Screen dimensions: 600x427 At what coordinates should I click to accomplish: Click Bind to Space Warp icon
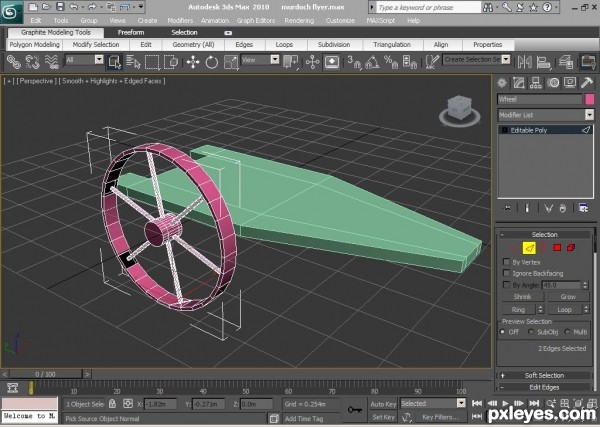(x=52, y=62)
